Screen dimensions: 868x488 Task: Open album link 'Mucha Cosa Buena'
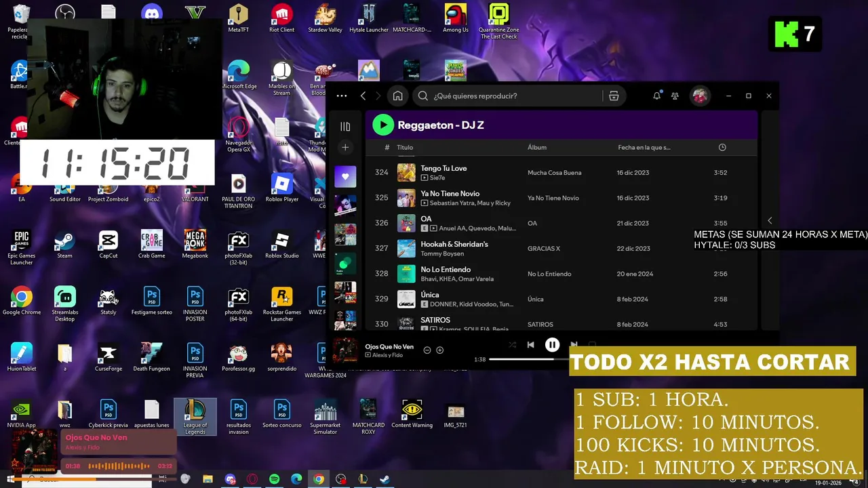click(x=554, y=173)
